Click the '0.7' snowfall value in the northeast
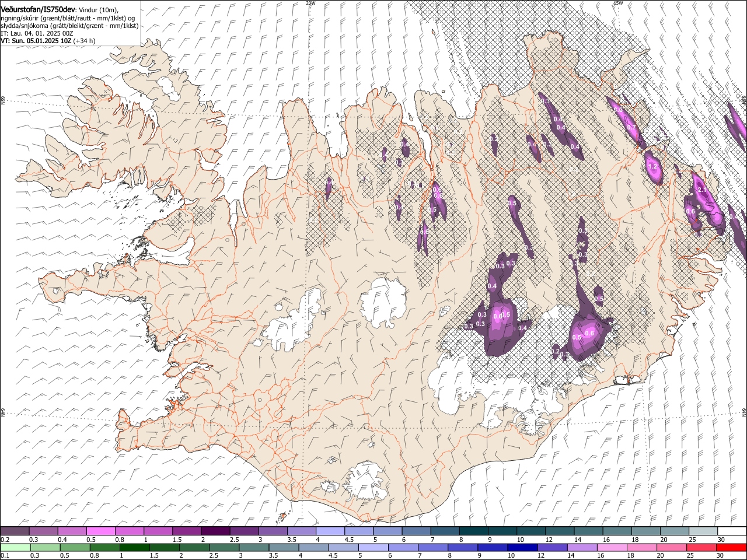747x560 pixels. pos(631,128)
